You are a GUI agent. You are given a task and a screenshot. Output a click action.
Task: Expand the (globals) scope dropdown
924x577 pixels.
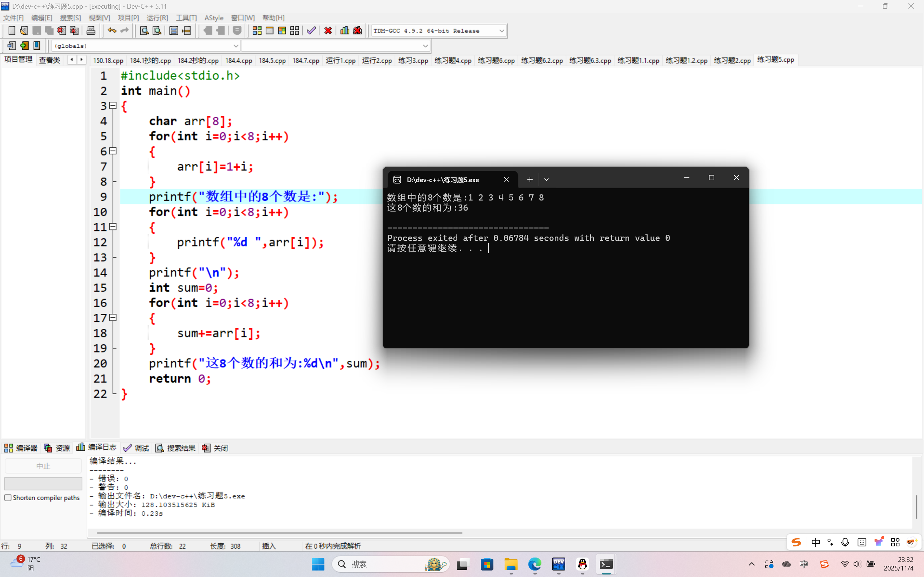tap(236, 46)
